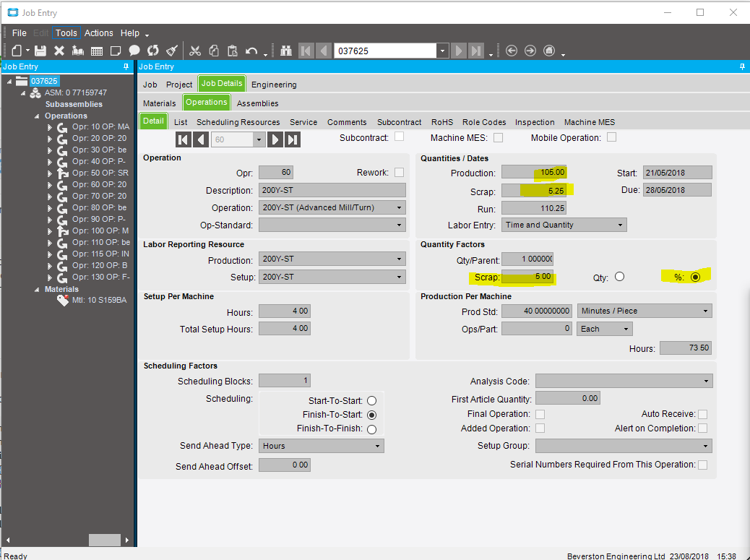
Task: Click the Undo arrow toolbar icon
Action: [x=251, y=51]
